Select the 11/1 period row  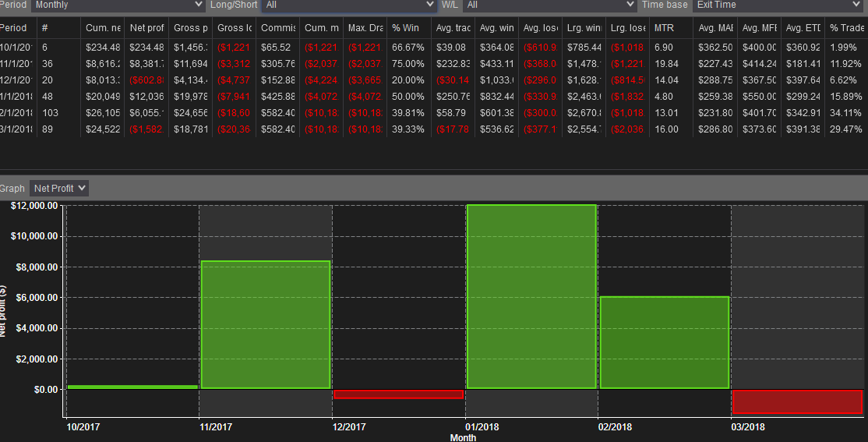point(434,64)
